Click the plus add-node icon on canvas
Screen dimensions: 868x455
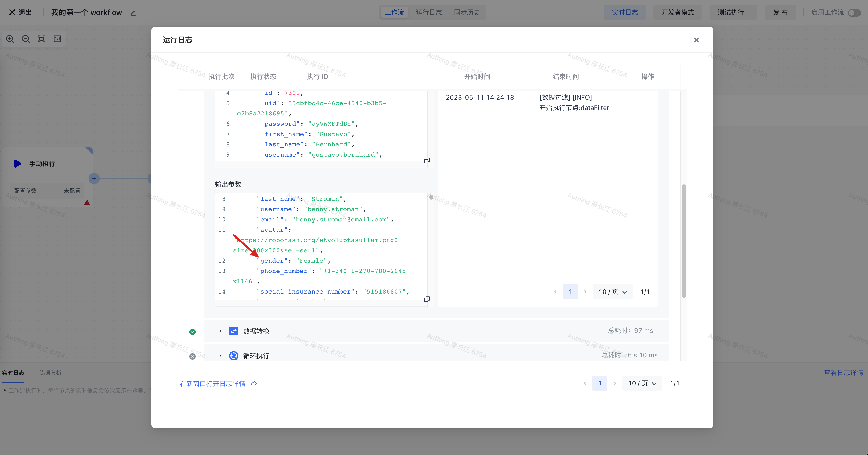tap(94, 179)
